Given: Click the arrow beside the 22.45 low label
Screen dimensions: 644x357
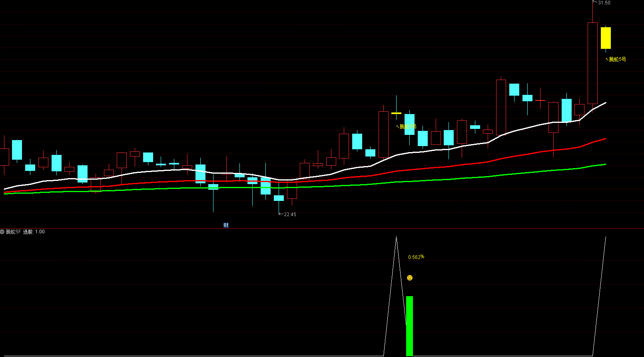Looking at the screenshot, I should click(x=281, y=214).
